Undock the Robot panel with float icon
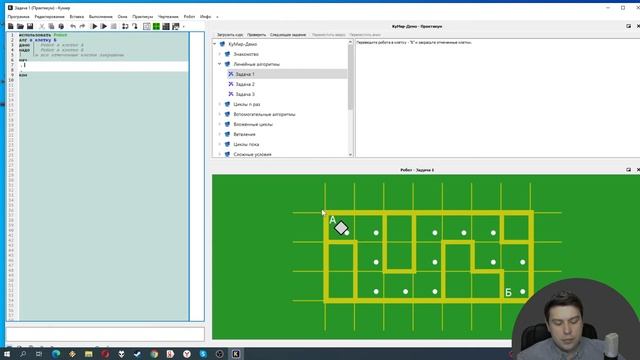This screenshot has height=360, width=640. (x=629, y=170)
